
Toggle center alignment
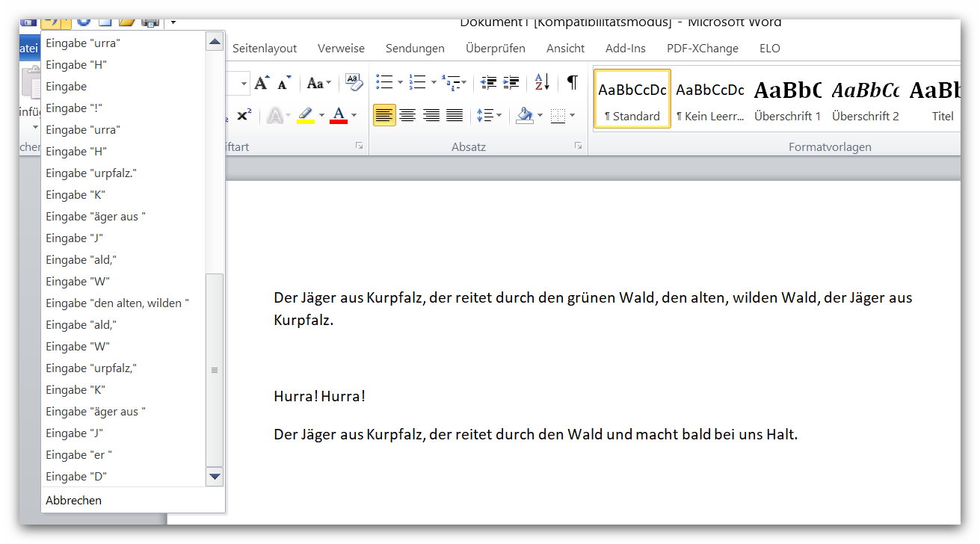coord(407,115)
